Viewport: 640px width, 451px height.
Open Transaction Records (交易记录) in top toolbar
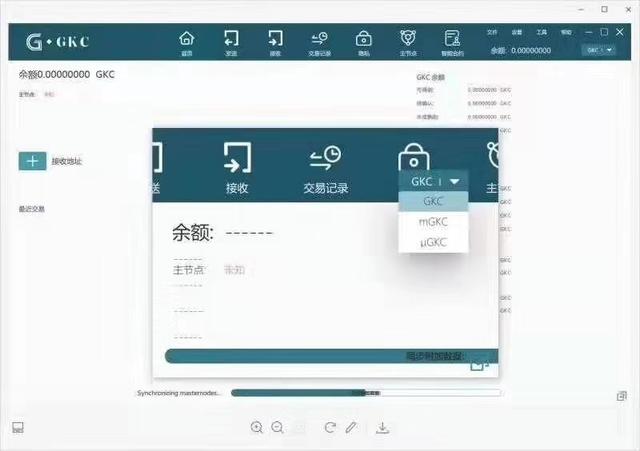(x=320, y=42)
